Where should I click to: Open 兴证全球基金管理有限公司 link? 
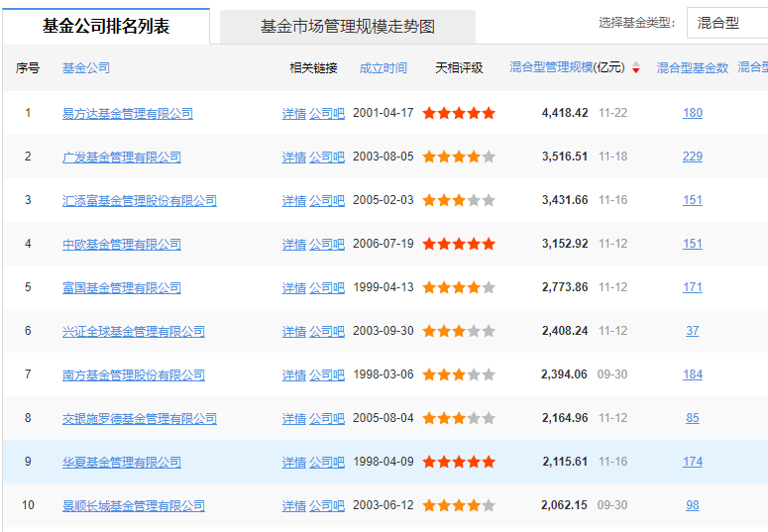(133, 331)
